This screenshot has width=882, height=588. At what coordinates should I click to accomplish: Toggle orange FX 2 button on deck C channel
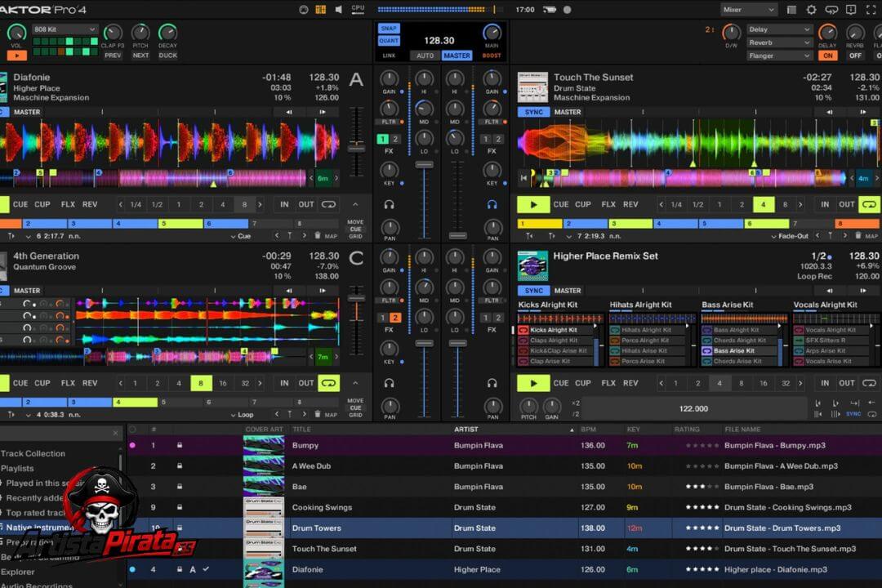click(395, 318)
